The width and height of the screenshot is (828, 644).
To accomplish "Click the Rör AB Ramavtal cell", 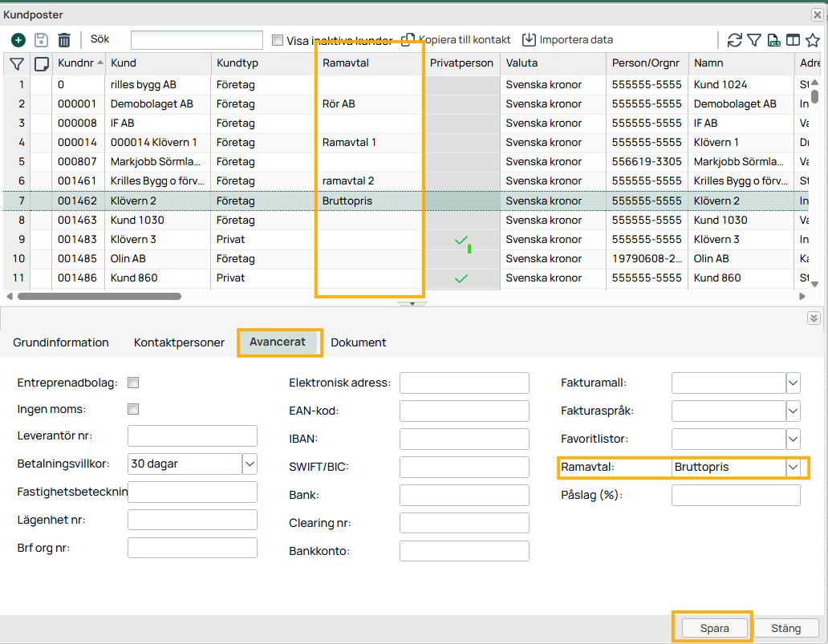I will [x=370, y=104].
